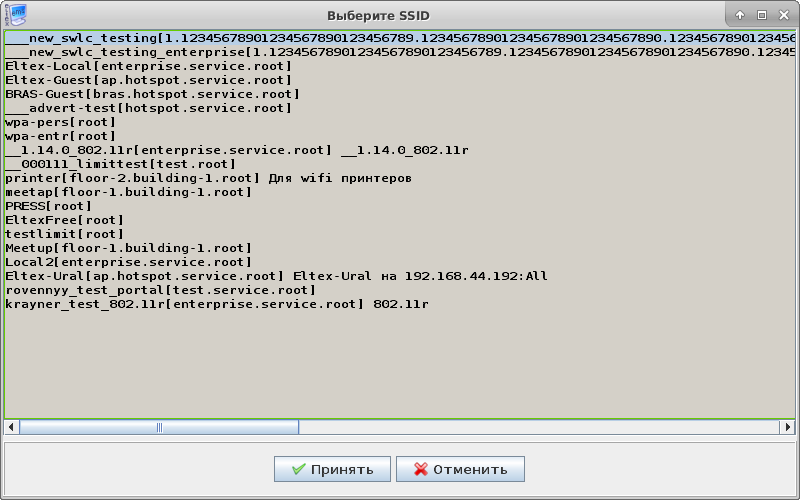Select the EltexFree[root] entry

400,220
